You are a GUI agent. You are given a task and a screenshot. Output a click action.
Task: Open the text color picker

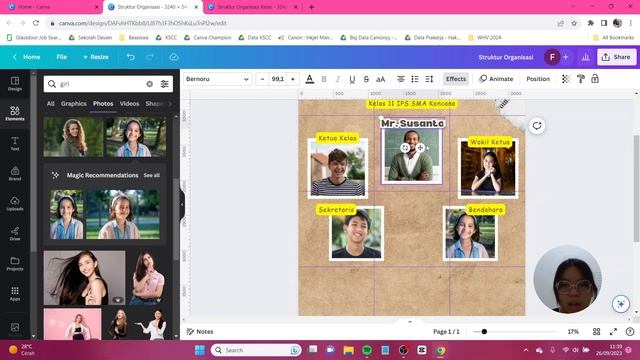coord(310,79)
